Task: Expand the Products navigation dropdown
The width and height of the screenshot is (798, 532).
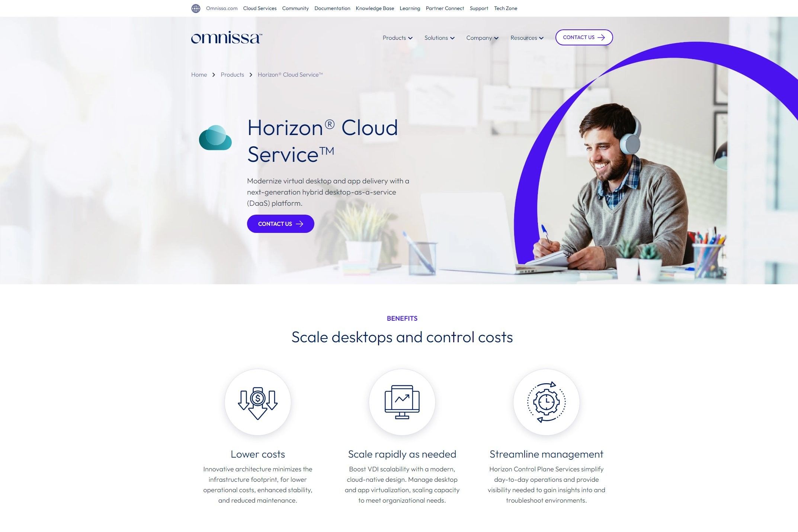Action: (397, 38)
